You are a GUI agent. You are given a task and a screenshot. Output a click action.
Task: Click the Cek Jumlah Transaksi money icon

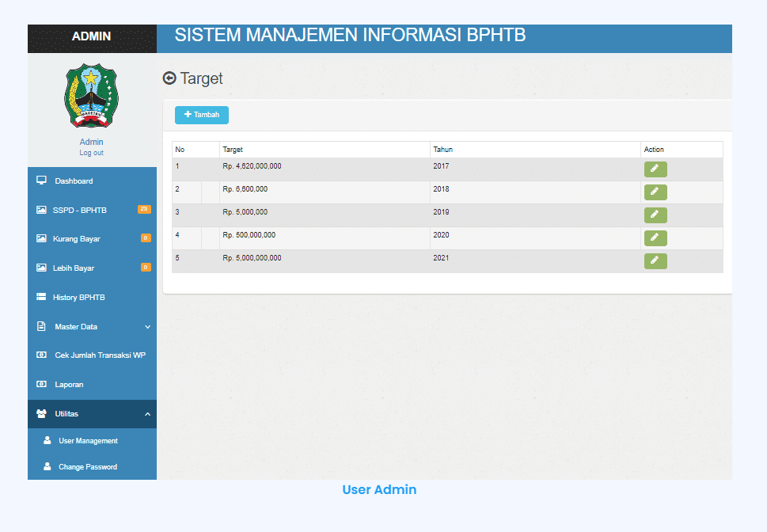(42, 355)
